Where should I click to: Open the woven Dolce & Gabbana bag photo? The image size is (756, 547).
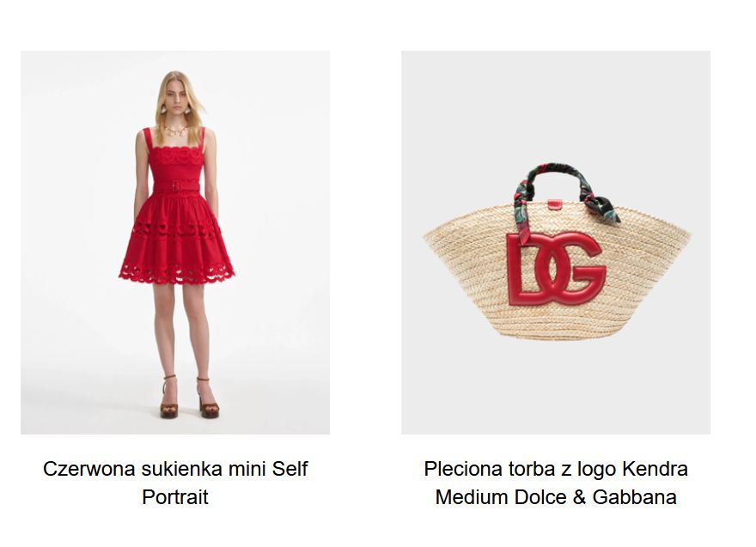pos(556,242)
